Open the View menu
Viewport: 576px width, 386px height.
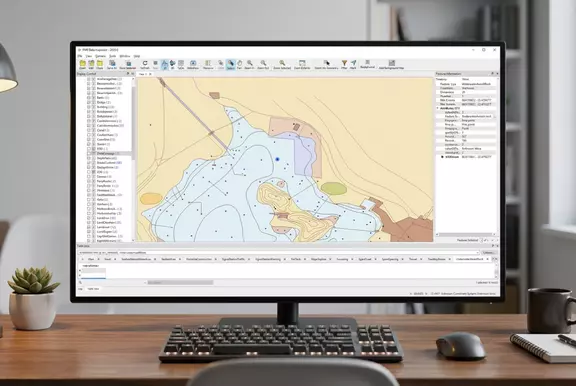click(x=89, y=56)
